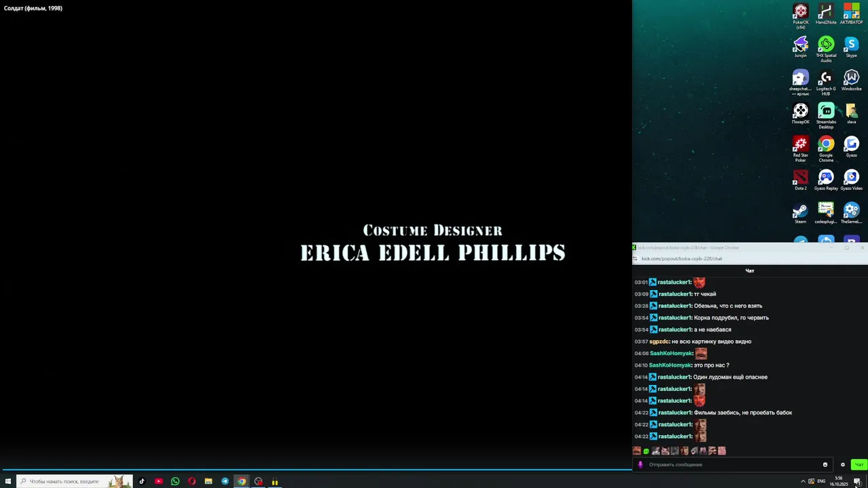
Task: Open the emoji picker in chat input
Action: pos(825,465)
